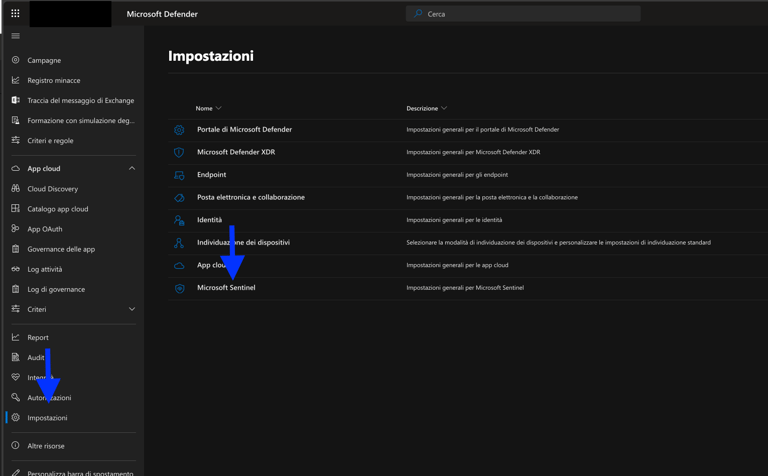Click the Campagne target icon
Viewport: 768px width, 476px height.
[16, 60]
